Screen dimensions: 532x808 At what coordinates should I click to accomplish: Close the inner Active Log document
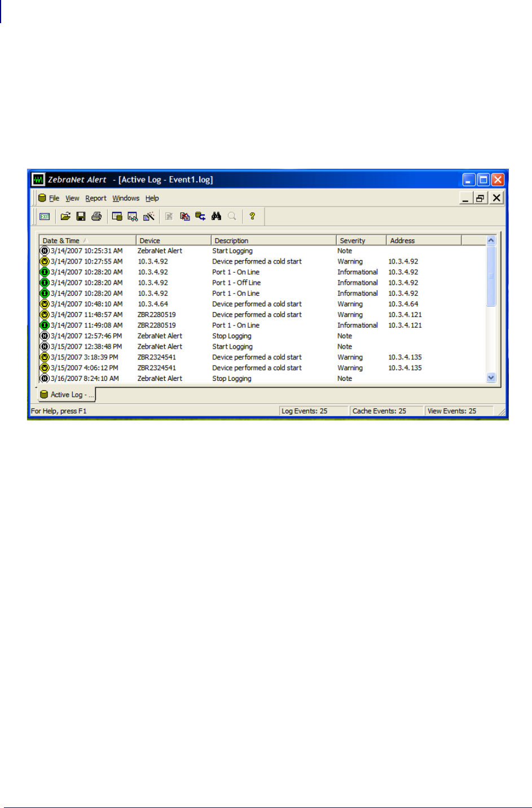tap(496, 198)
